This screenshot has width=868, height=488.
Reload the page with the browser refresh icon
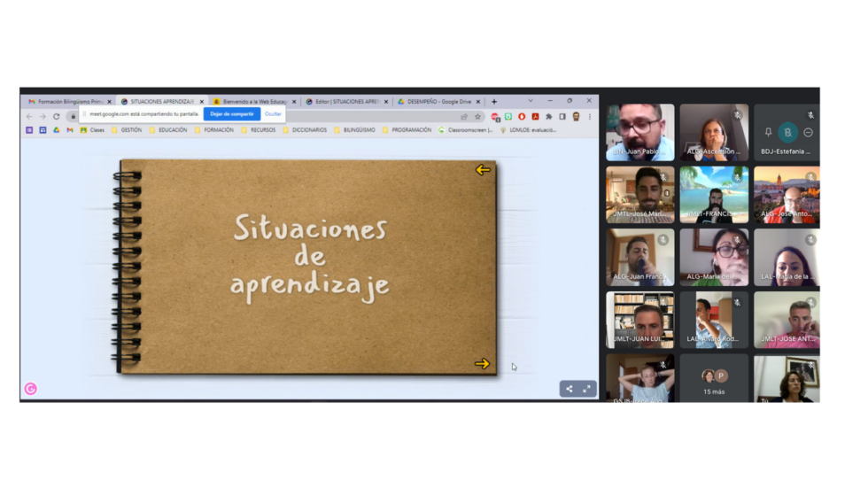coord(57,116)
